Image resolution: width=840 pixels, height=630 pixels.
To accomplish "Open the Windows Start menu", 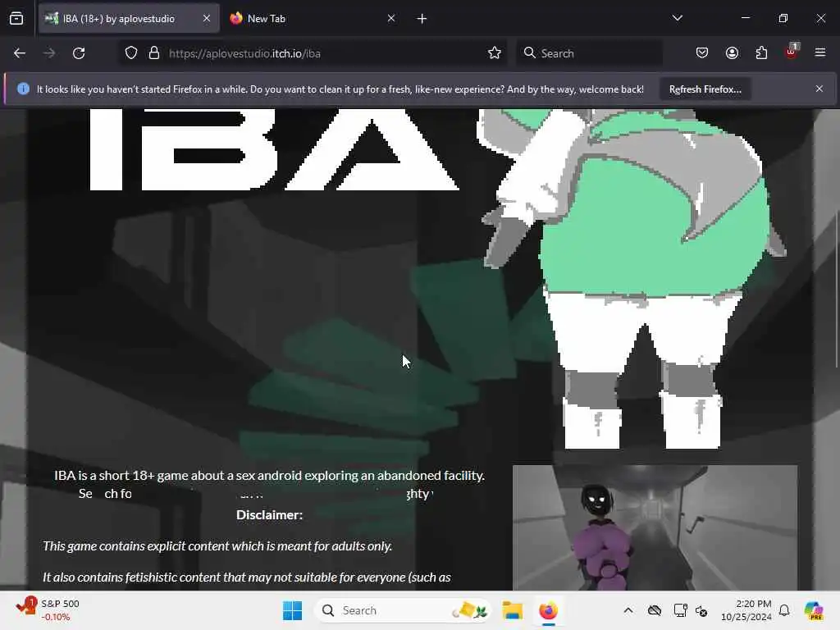I will (x=293, y=610).
